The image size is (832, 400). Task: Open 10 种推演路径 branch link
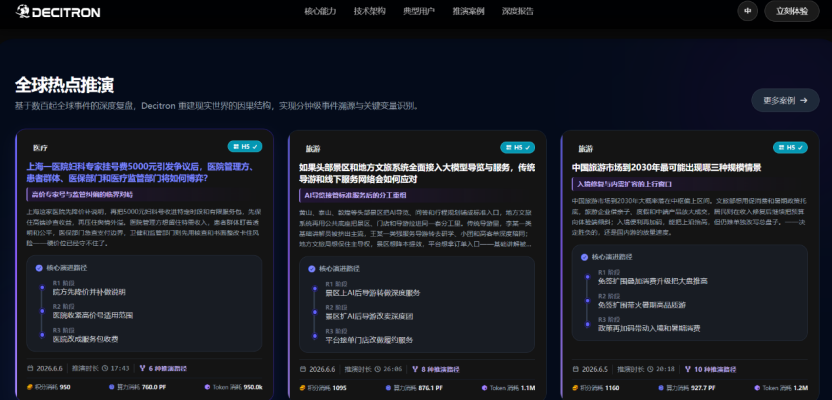[x=710, y=369]
